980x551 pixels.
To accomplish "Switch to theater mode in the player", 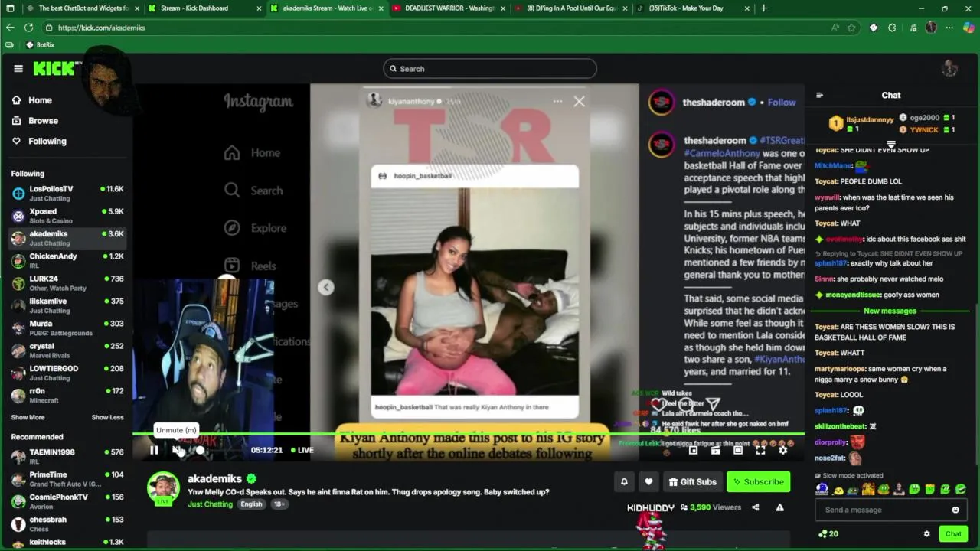I will click(738, 450).
